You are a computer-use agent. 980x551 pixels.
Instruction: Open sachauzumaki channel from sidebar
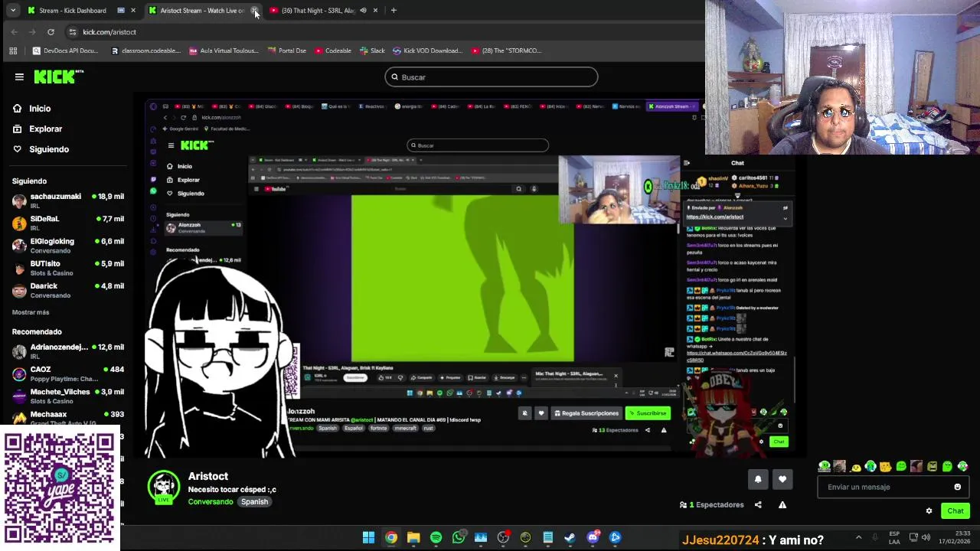click(x=67, y=201)
